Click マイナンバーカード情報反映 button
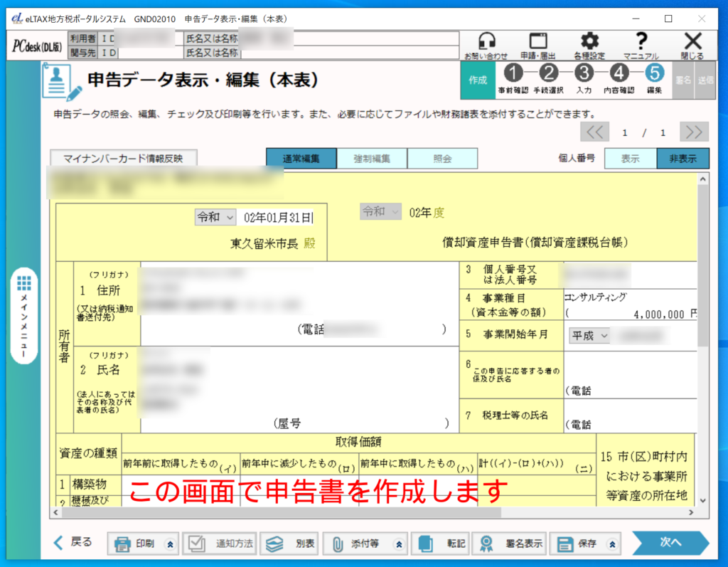This screenshot has width=728, height=567. tap(124, 159)
